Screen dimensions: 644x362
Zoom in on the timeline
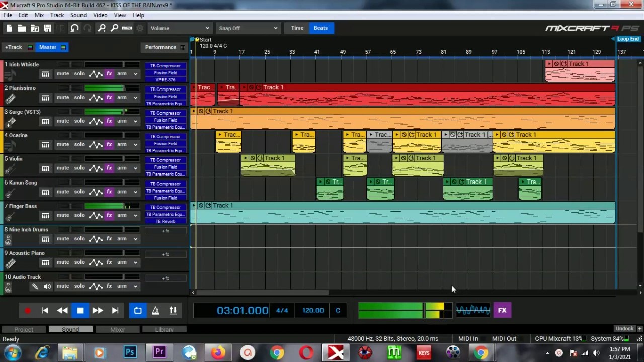click(102, 28)
